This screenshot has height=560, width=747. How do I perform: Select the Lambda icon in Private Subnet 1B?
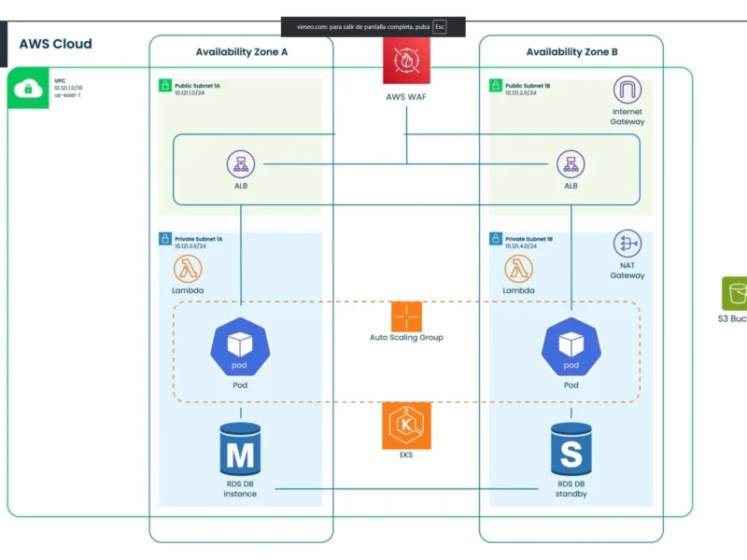(519, 271)
